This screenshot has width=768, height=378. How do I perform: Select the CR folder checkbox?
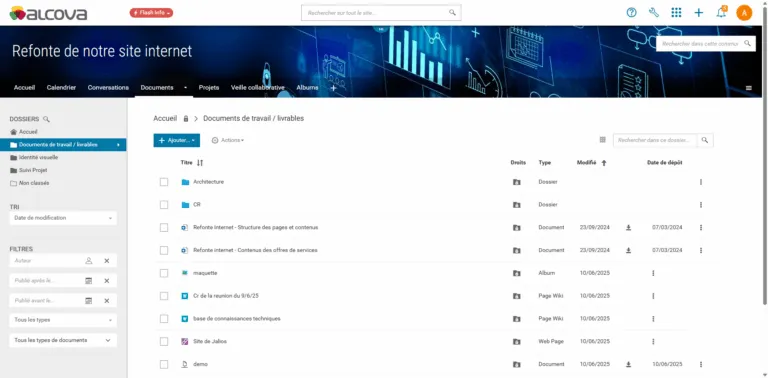tap(164, 205)
